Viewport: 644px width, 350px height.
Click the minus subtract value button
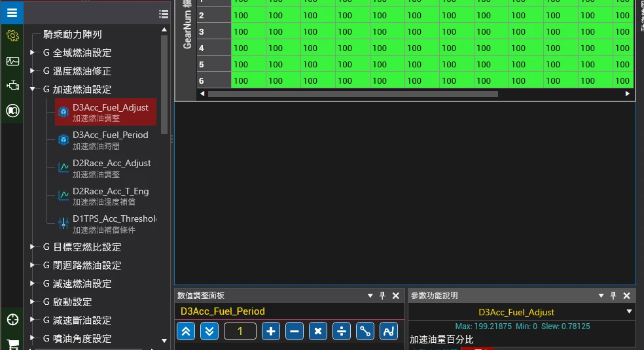[295, 331]
